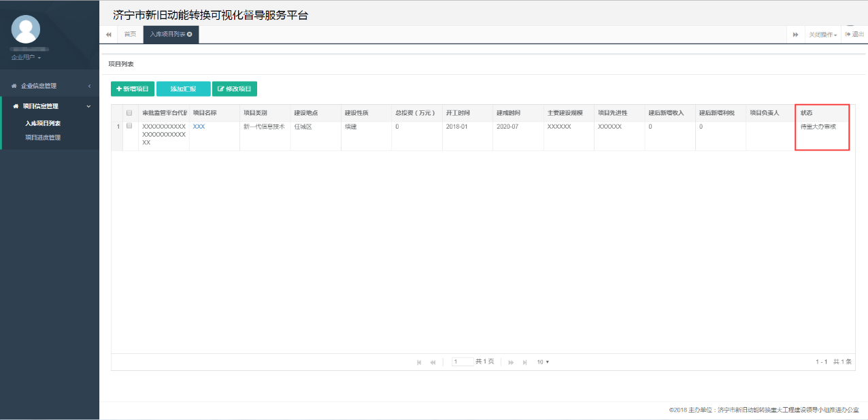Click inside the page number input field
Viewport: 868px width, 420px height.
click(463, 361)
